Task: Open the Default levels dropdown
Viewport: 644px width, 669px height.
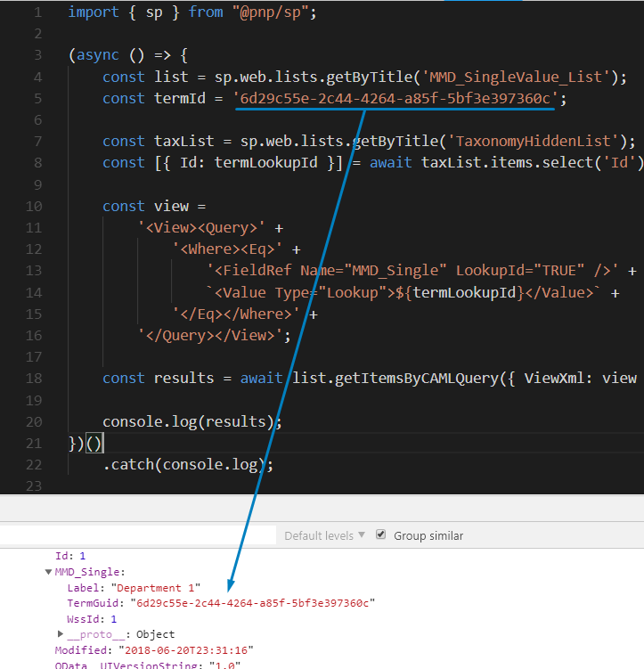Action: point(324,535)
